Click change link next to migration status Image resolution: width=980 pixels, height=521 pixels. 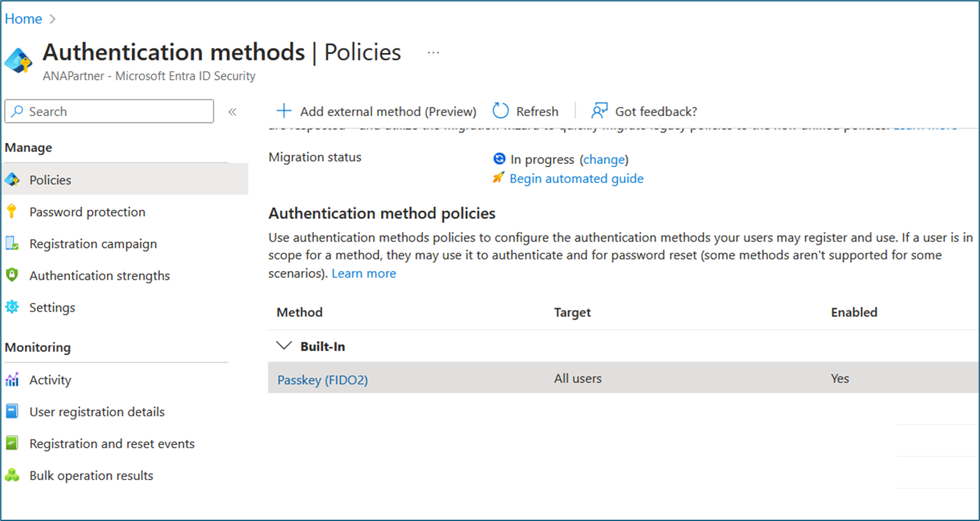click(604, 159)
